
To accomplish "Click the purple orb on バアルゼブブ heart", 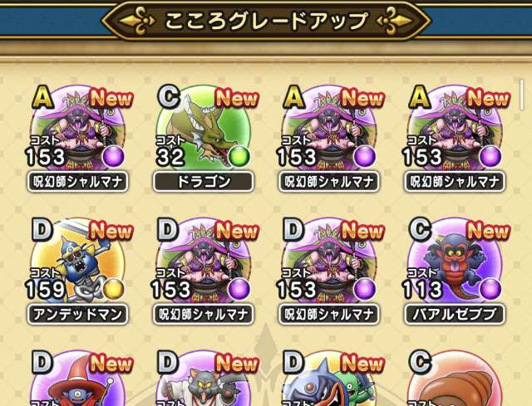I will click(490, 290).
